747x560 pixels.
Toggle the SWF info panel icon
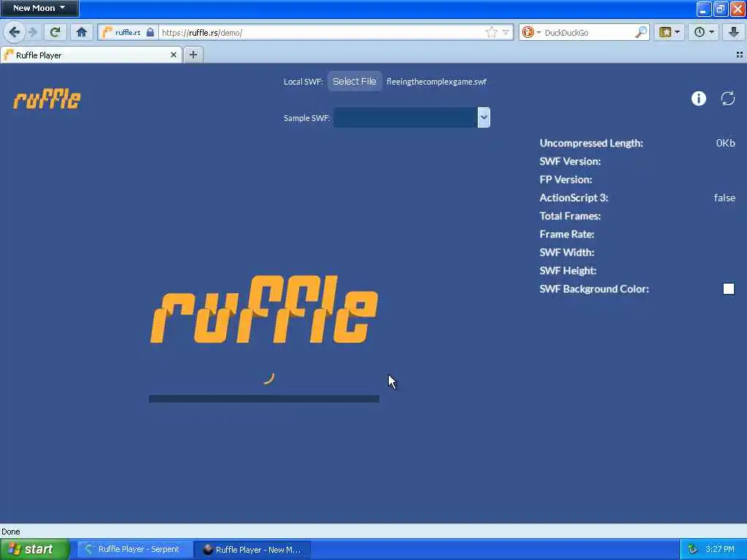click(698, 98)
